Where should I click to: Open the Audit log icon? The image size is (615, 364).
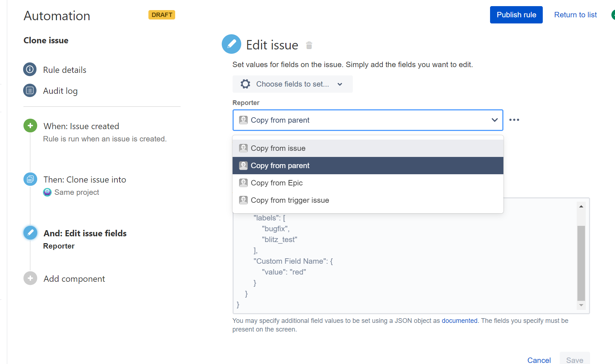click(30, 90)
